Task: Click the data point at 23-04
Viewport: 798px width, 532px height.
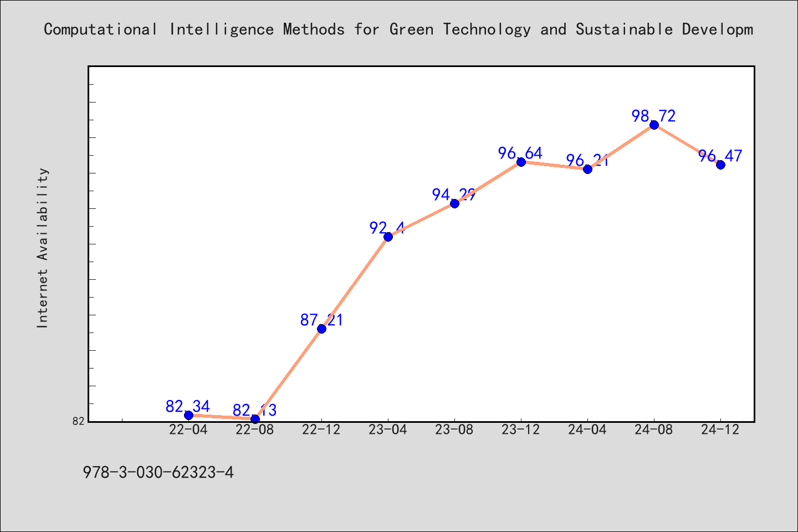Action: tap(388, 237)
